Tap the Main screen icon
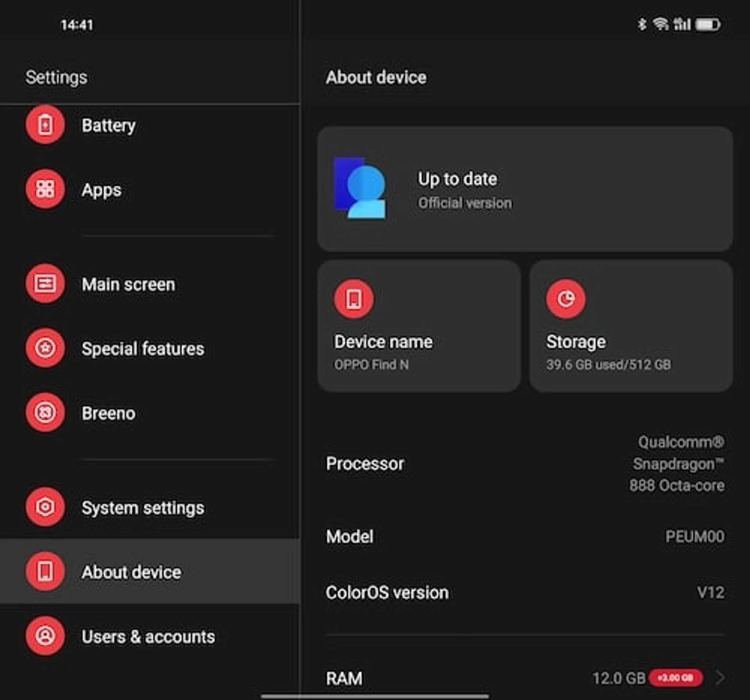This screenshot has width=750, height=700. (45, 283)
